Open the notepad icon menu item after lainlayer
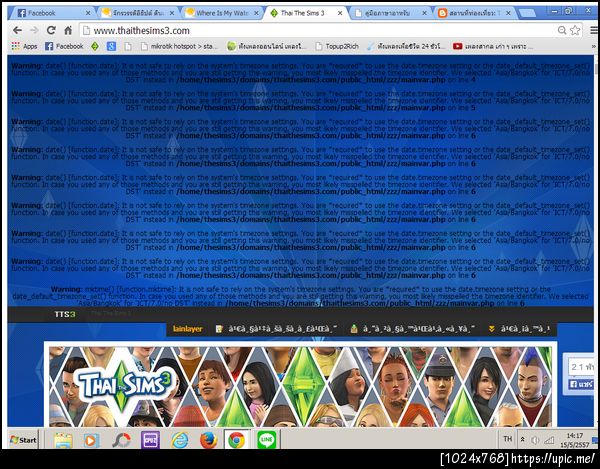The image size is (600, 469). pyautogui.click(x=276, y=329)
